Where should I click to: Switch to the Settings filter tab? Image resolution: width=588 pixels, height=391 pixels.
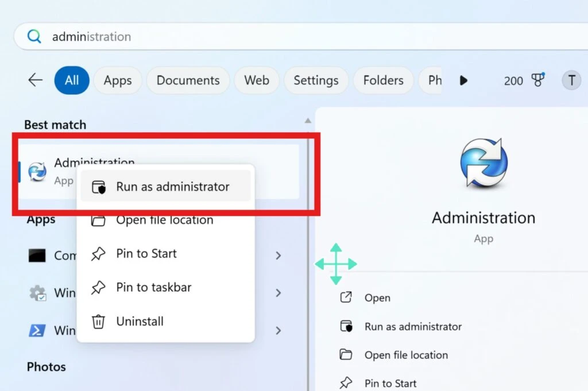click(x=316, y=80)
